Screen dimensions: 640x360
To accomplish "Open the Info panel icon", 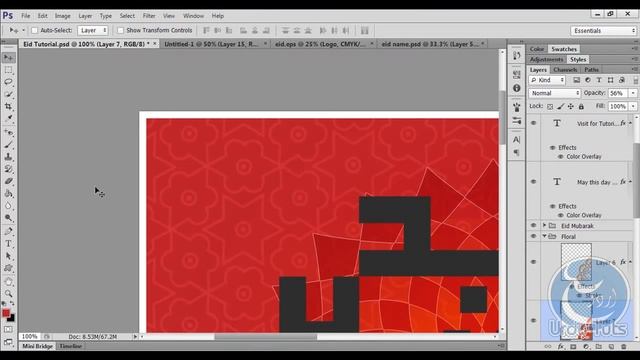I will (x=517, y=88).
